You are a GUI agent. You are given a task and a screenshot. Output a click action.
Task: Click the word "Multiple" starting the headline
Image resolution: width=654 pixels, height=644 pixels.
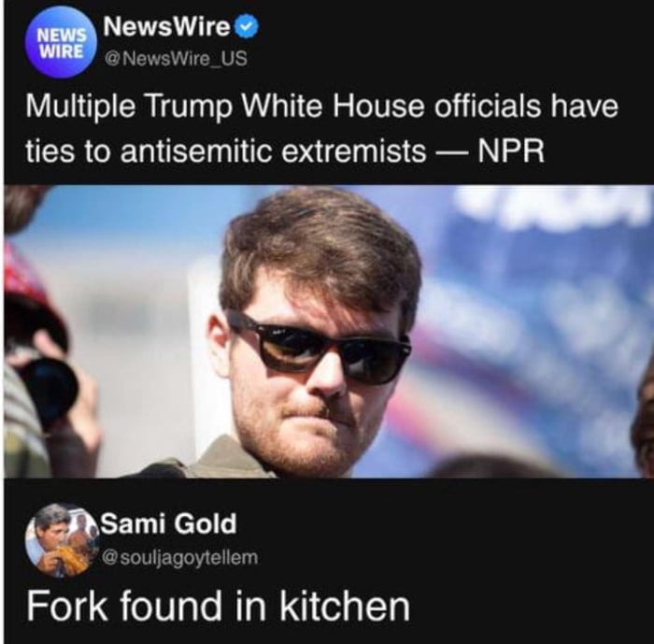(x=80, y=106)
